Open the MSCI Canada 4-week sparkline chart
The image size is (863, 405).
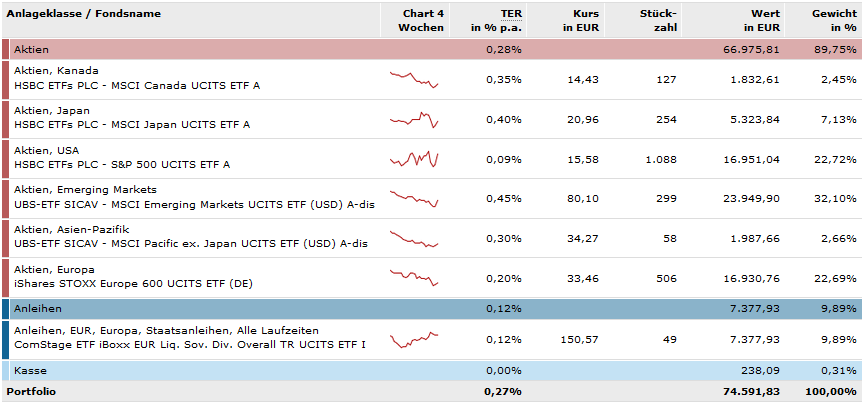[414, 79]
